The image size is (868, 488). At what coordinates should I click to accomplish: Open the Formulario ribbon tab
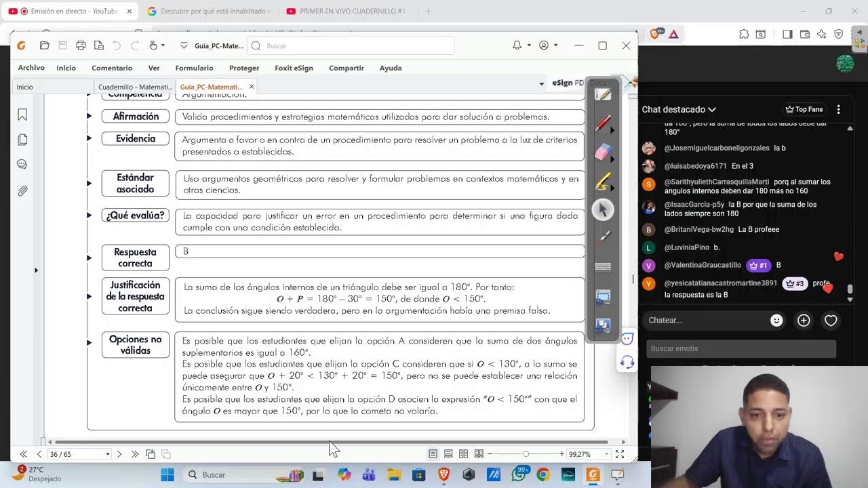194,68
